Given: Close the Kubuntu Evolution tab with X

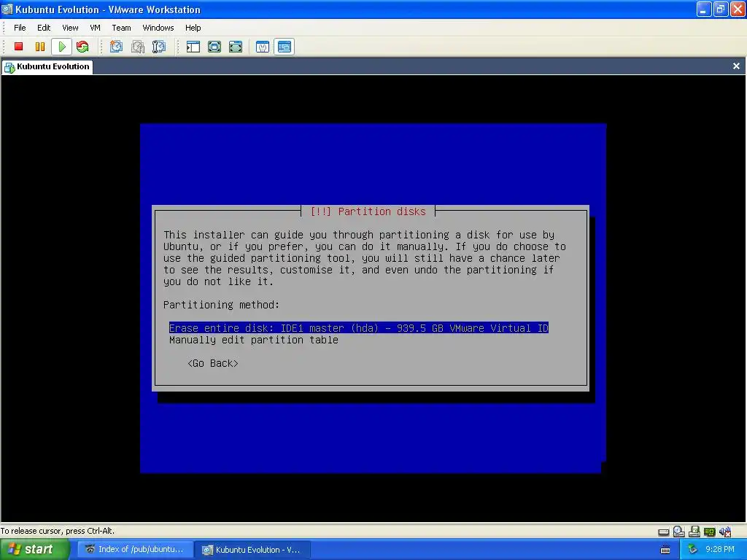Looking at the screenshot, I should click(736, 66).
